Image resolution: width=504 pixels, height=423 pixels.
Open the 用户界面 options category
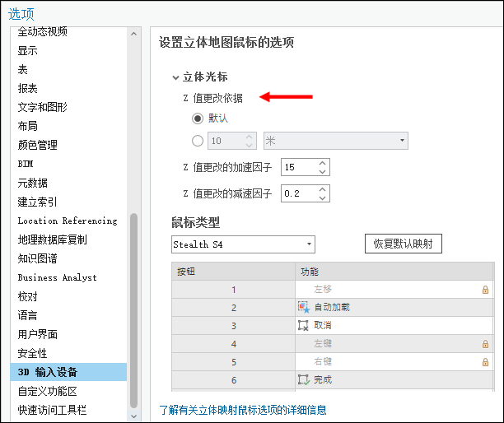(x=38, y=334)
